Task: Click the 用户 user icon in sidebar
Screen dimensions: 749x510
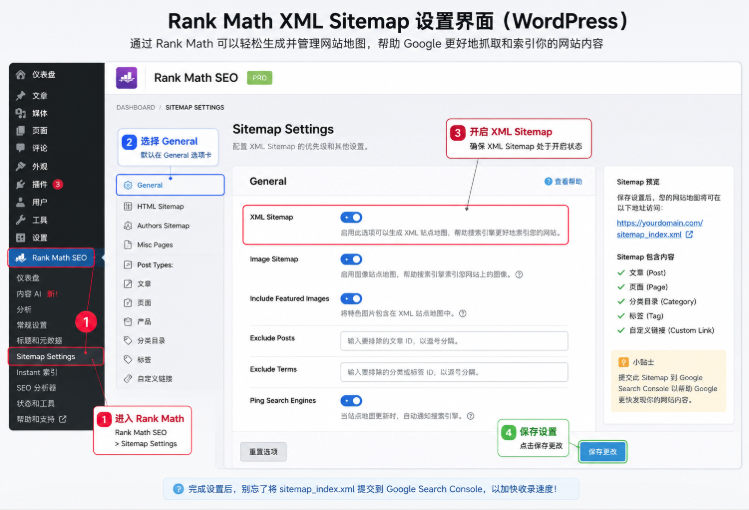Action: point(21,202)
